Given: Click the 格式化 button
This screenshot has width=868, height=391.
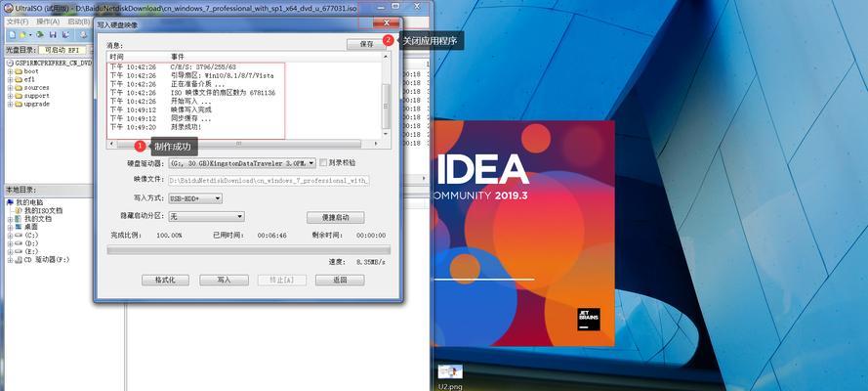Looking at the screenshot, I should (165, 281).
